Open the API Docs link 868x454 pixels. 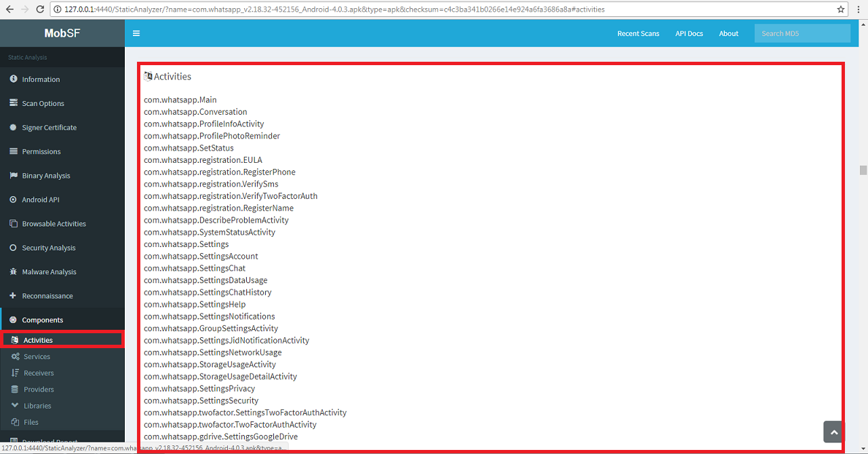tap(689, 33)
